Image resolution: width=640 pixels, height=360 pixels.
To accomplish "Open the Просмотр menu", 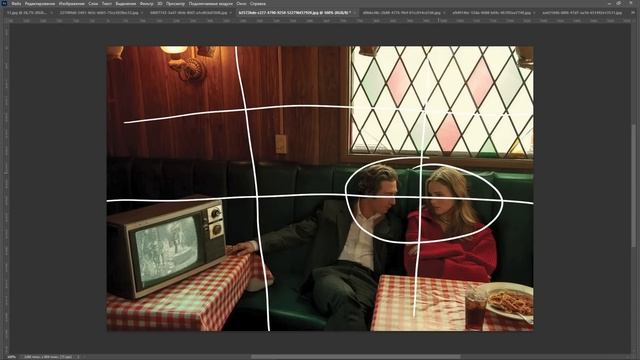I will pos(176,4).
